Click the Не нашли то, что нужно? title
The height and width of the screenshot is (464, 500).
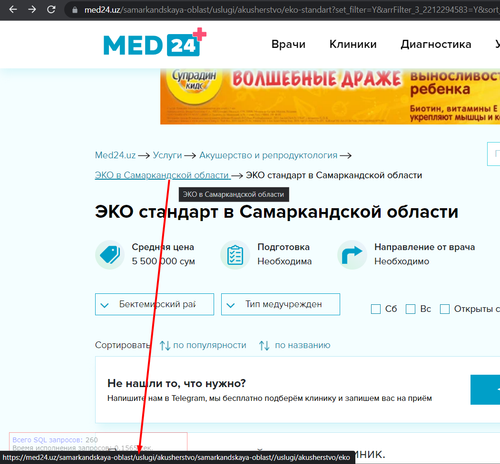176,383
